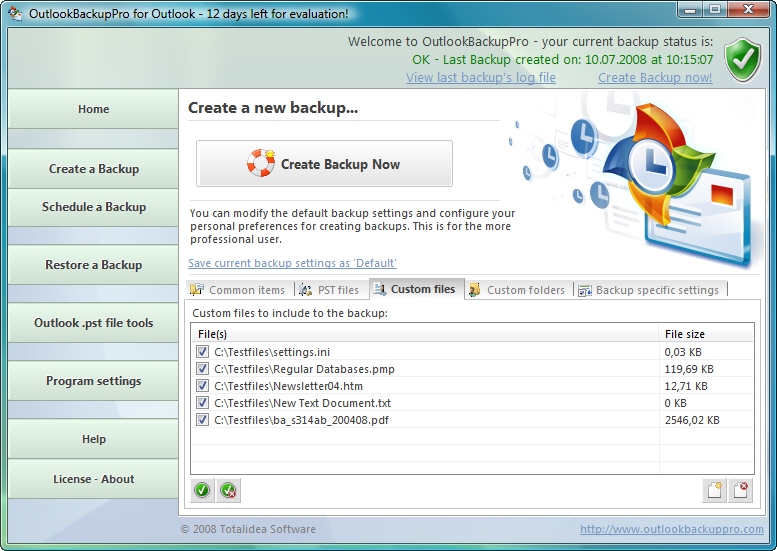The image size is (777, 551).
Task: Select the Custom files tab
Action: click(416, 289)
